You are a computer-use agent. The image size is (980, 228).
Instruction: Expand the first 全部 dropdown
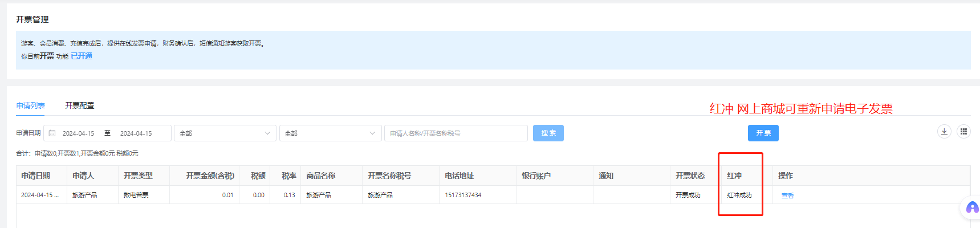(225, 133)
